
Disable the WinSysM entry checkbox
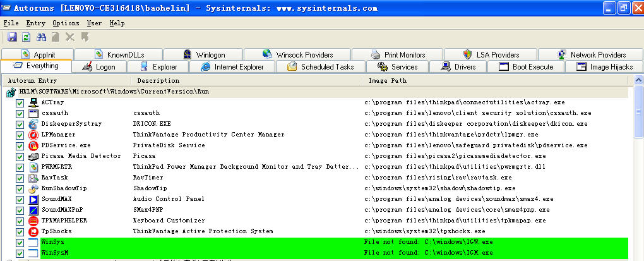pyautogui.click(x=20, y=253)
